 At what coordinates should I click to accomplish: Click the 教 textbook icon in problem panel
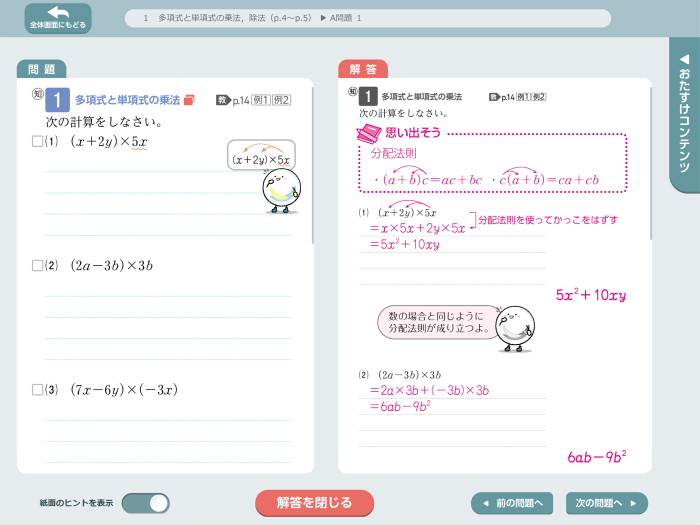(x=223, y=100)
